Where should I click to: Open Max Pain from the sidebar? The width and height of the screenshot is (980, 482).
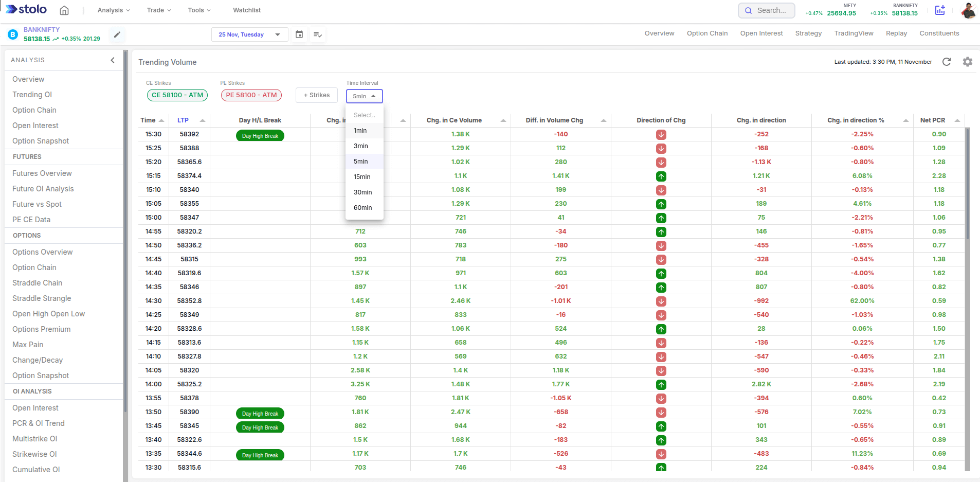coord(28,344)
